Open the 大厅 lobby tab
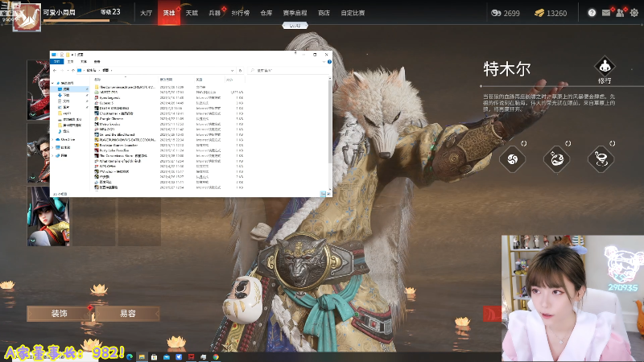Image resolution: width=644 pixels, height=362 pixels. [146, 13]
